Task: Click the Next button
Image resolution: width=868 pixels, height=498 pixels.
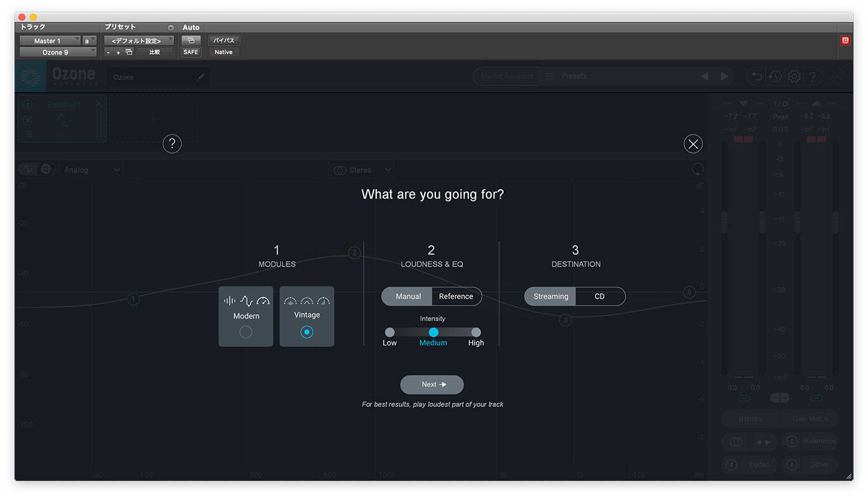Action: pos(432,384)
